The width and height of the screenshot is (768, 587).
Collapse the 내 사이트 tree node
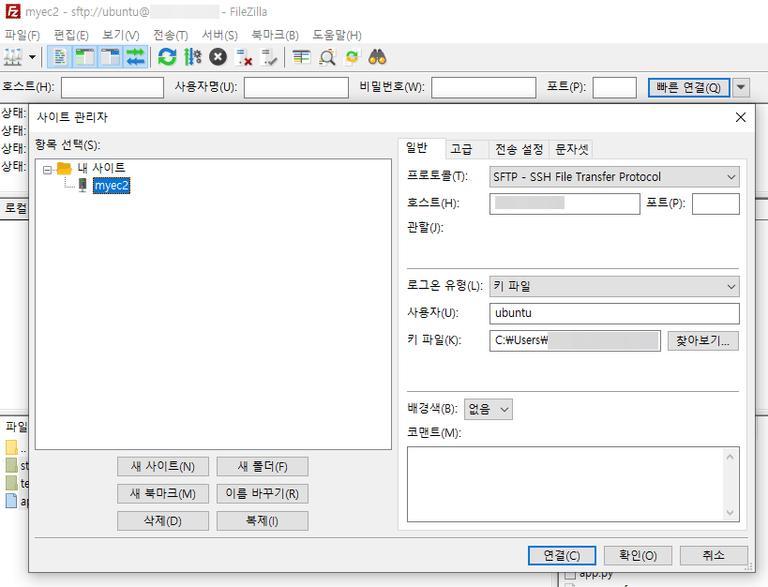pyautogui.click(x=46, y=168)
